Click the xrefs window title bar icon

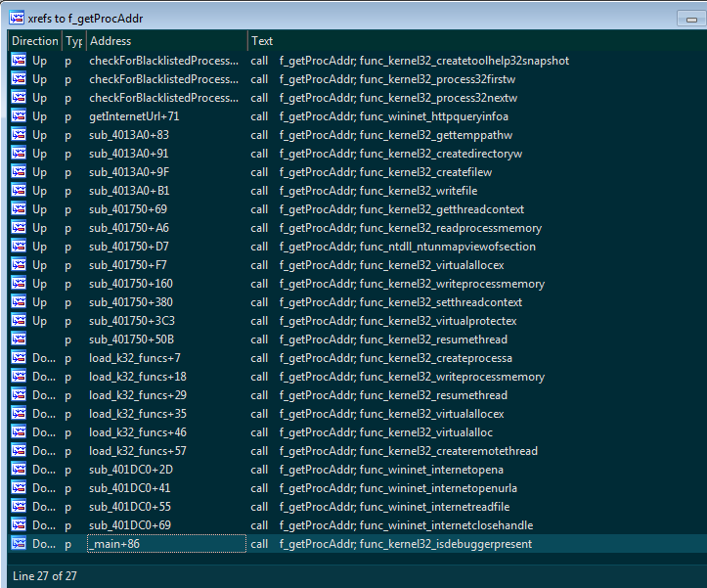[17, 18]
